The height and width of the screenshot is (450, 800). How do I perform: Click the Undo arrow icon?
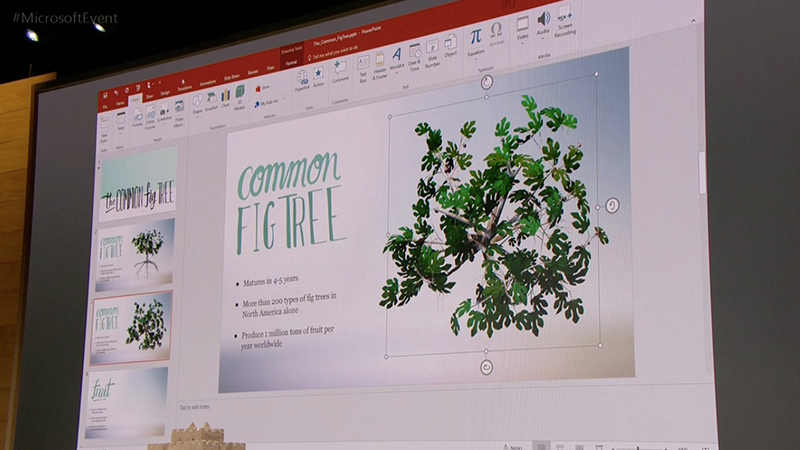click(116, 93)
